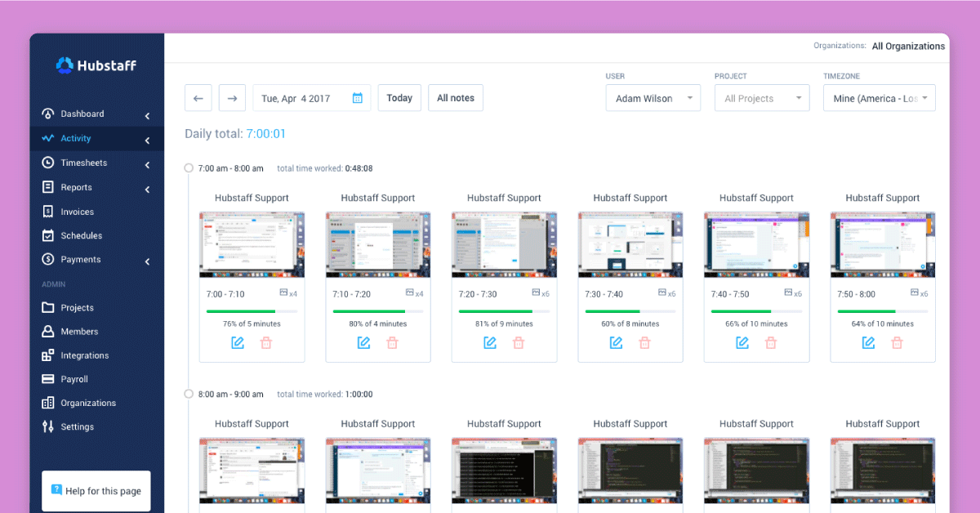
Task: Delete the 7:00 - 7:10 time entry
Action: click(x=266, y=343)
